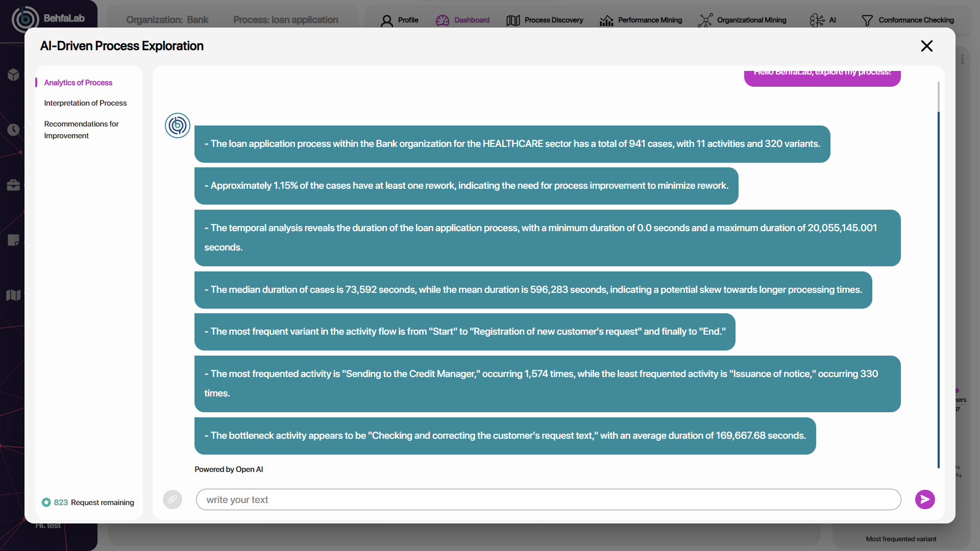Close the AI-Driven Process Exploration dialog
980x551 pixels.
click(926, 46)
